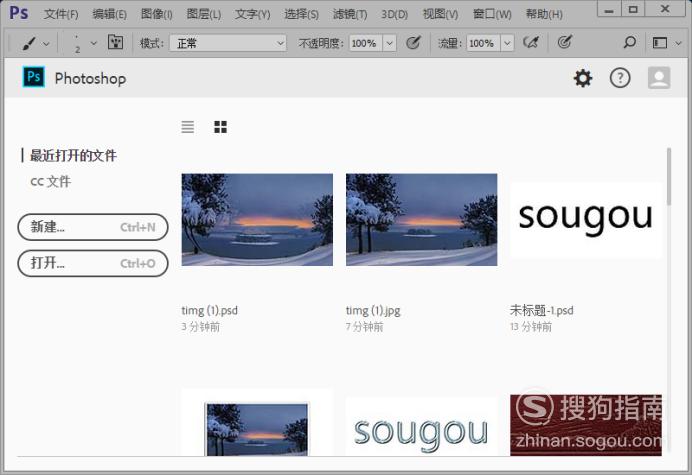Open 未标题-1.psd sougou thumbnail

tap(586, 219)
